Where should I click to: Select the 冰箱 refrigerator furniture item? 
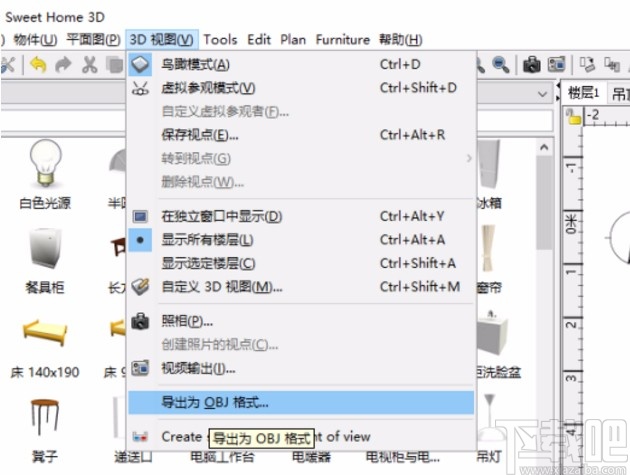[x=489, y=175]
